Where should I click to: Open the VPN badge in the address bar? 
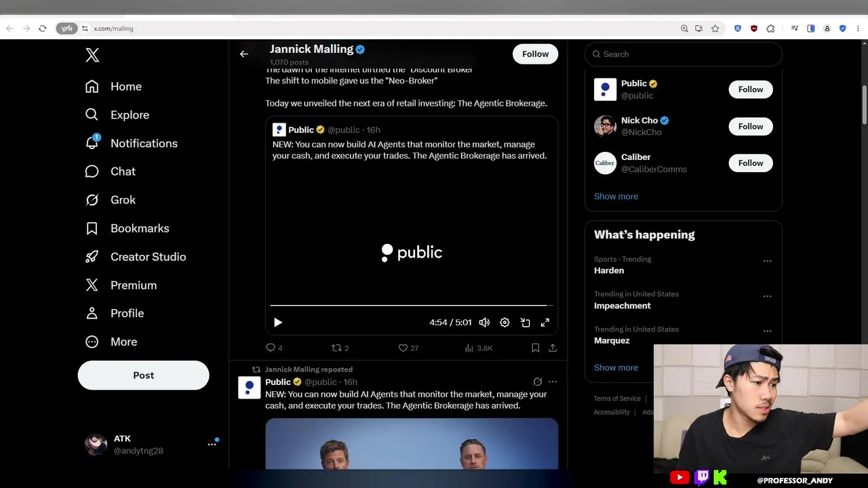coord(66,28)
